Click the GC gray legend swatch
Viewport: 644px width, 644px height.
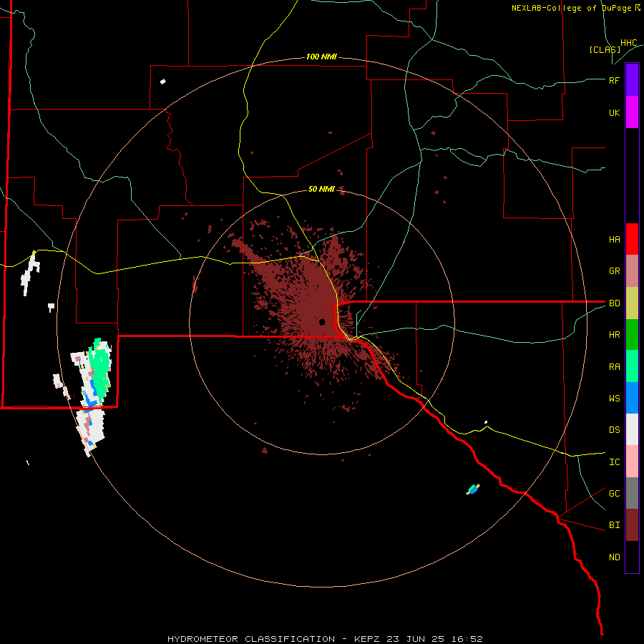click(x=632, y=493)
